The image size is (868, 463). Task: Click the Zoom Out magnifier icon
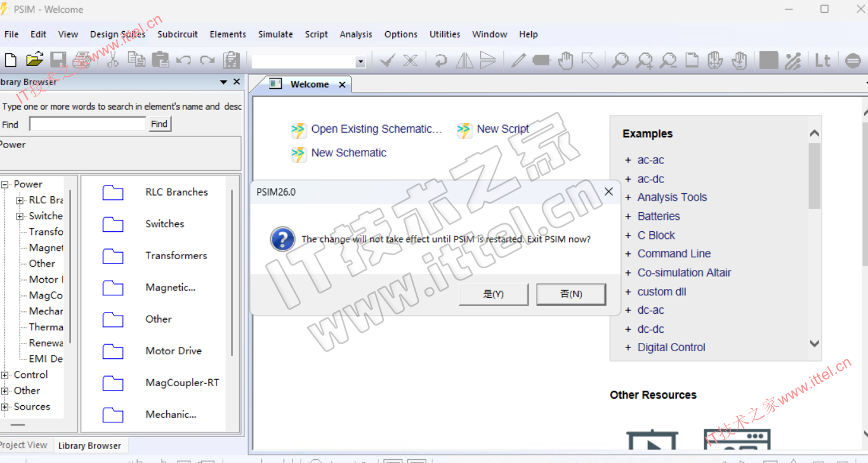coord(667,61)
